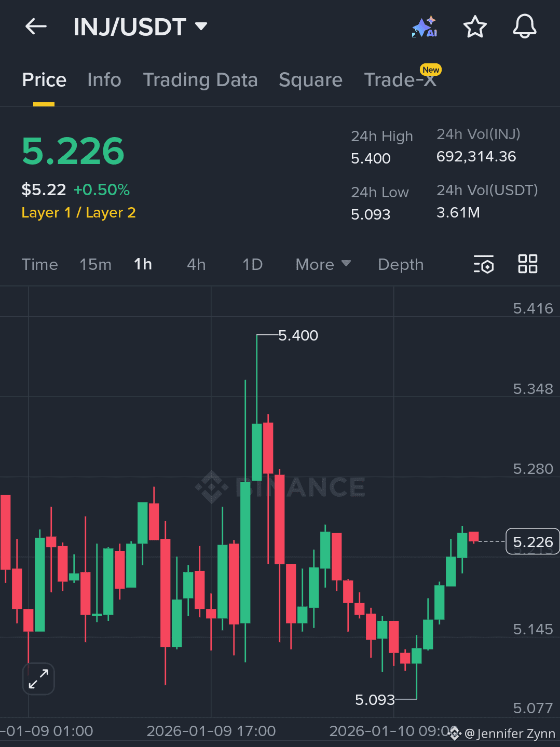Image resolution: width=560 pixels, height=747 pixels.
Task: Select the 15m timeframe
Action: pos(95,264)
